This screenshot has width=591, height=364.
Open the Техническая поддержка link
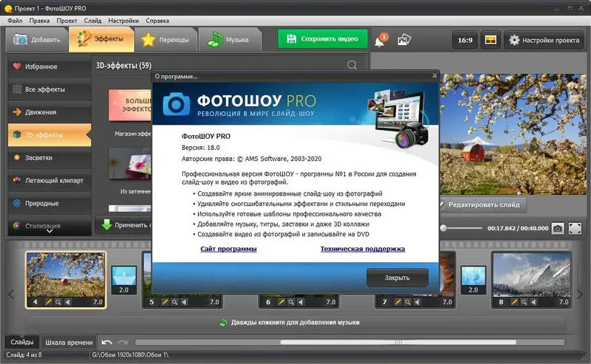(363, 249)
